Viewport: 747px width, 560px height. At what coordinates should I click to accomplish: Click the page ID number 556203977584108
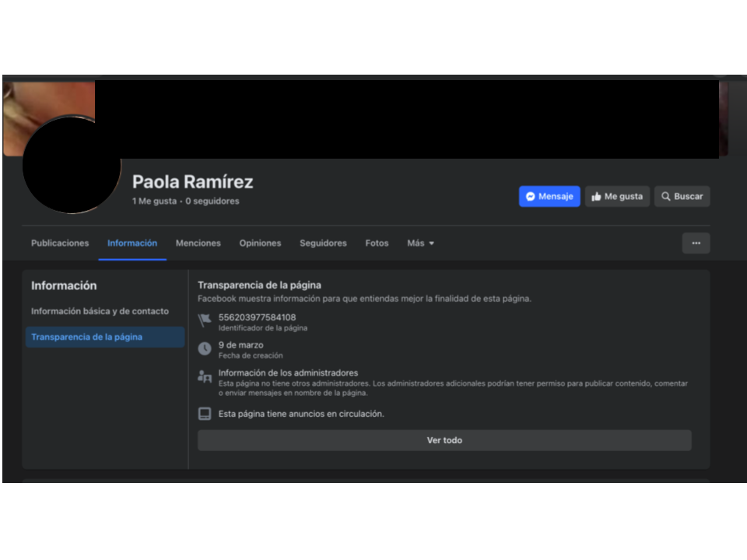257,317
